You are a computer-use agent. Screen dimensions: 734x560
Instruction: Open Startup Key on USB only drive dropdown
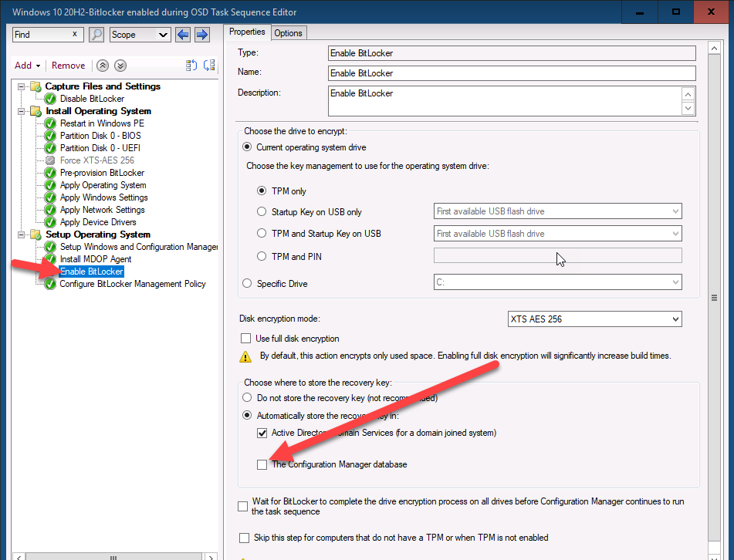point(557,211)
